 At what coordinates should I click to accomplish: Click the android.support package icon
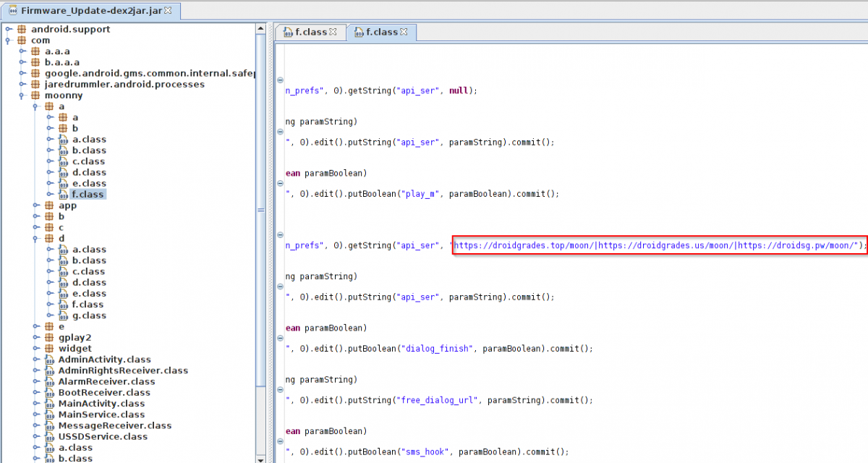coord(22,30)
